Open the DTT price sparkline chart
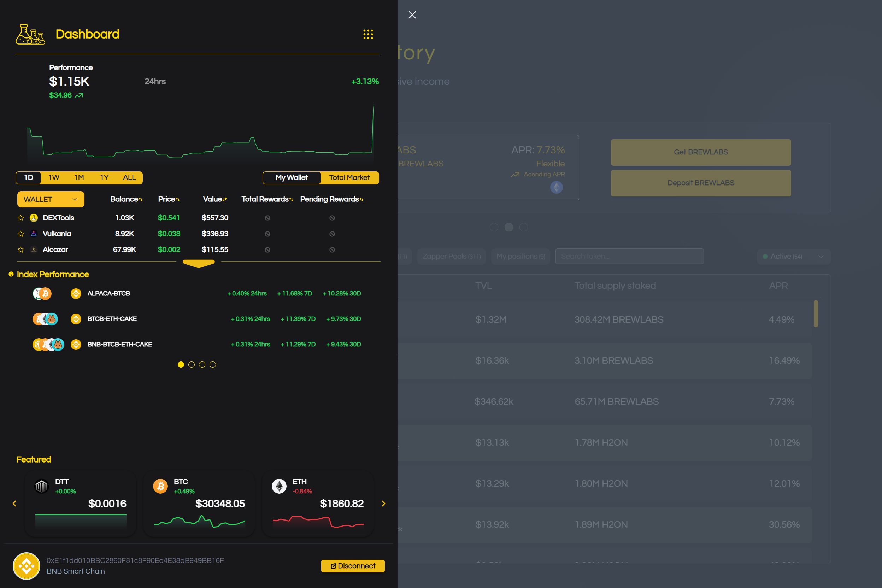 point(81,521)
